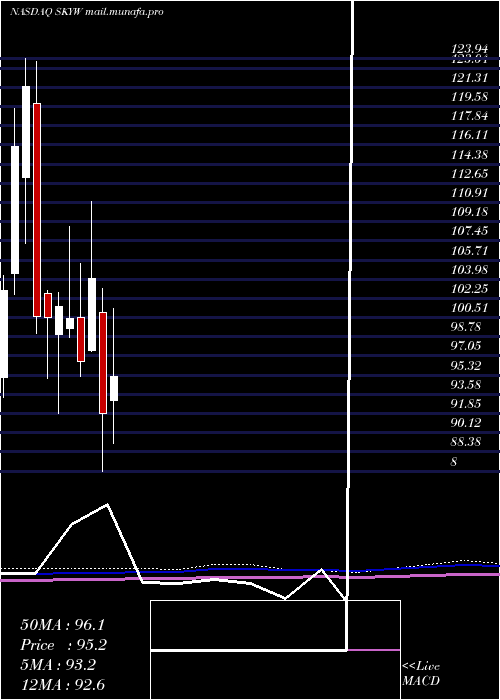500x700 pixels.
Task: Click the 109.18 price axis label
Action: [469, 212]
